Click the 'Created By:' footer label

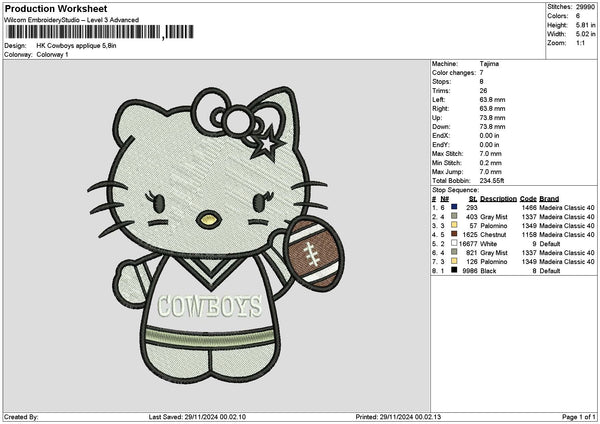[x=21, y=417]
